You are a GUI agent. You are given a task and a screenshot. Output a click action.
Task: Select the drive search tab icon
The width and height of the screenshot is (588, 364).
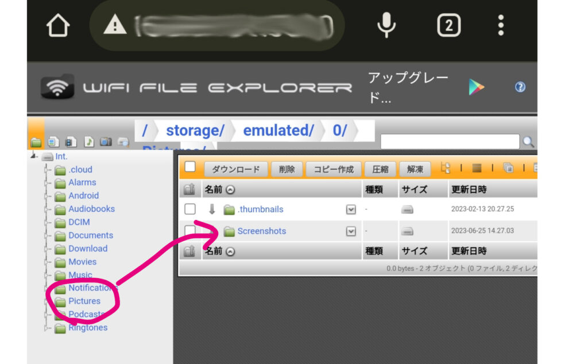(123, 142)
